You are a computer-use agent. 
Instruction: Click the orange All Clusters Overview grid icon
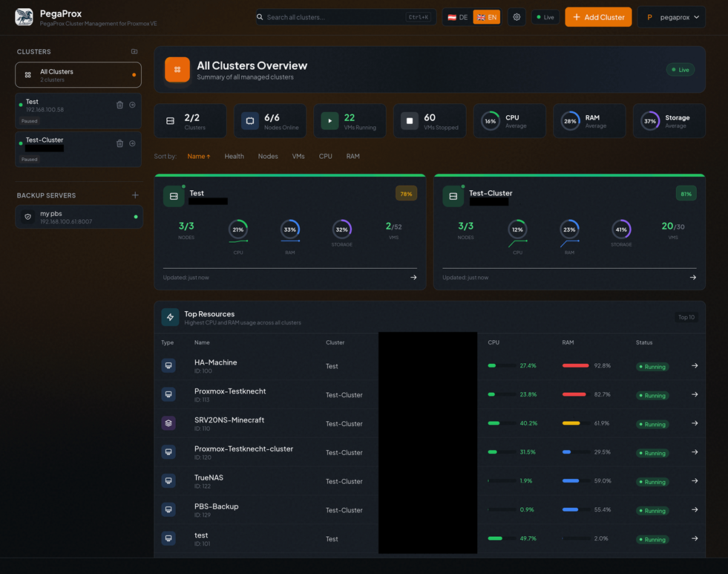coord(177,70)
